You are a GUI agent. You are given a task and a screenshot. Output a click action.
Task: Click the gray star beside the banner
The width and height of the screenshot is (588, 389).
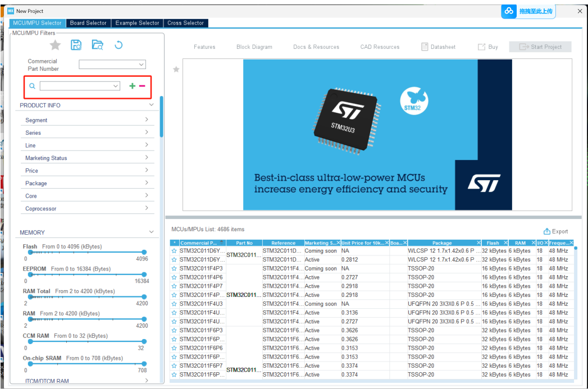pos(176,70)
